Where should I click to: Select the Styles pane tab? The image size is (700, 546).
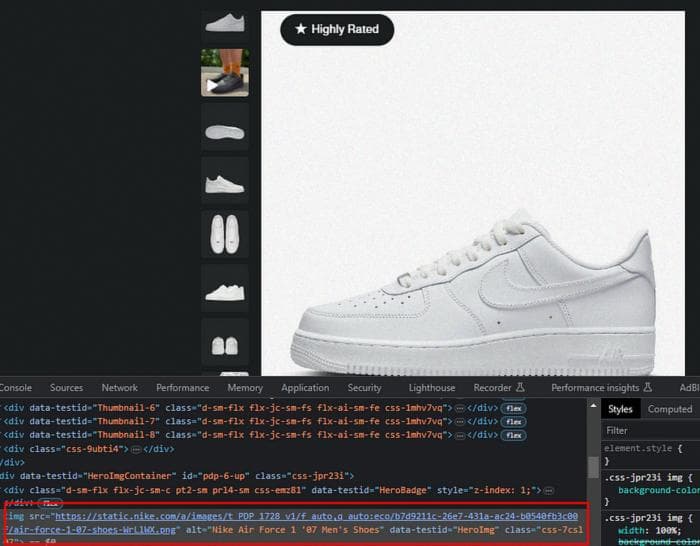click(x=620, y=409)
